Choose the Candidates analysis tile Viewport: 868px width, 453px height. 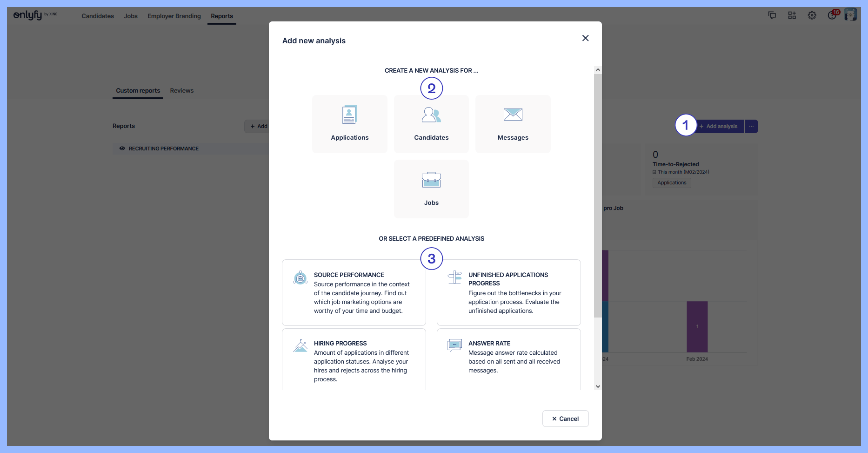tap(431, 124)
